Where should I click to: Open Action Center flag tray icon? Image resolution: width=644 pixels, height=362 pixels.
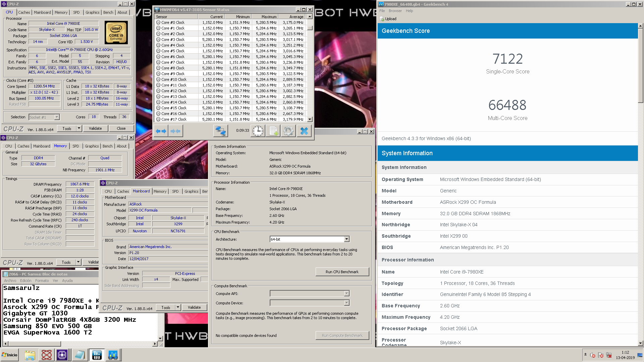click(x=601, y=355)
